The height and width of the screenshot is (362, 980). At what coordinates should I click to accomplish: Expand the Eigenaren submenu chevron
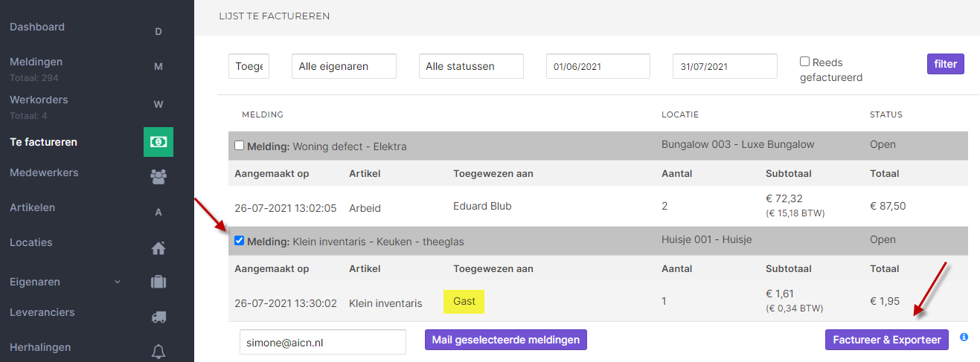click(117, 282)
